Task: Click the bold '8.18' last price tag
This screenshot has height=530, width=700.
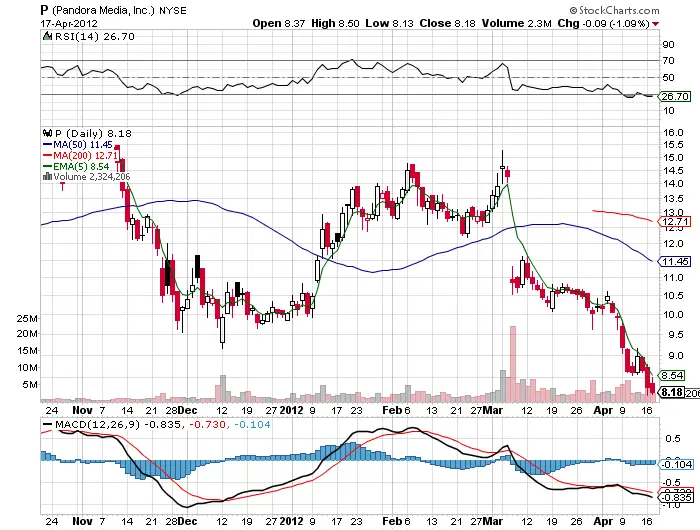Action: pyautogui.click(x=672, y=392)
